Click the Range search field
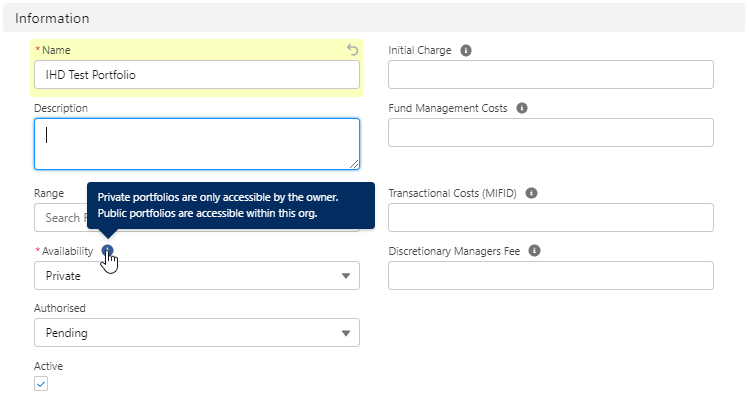Viewport: 749px width, 407px height. (x=62, y=218)
